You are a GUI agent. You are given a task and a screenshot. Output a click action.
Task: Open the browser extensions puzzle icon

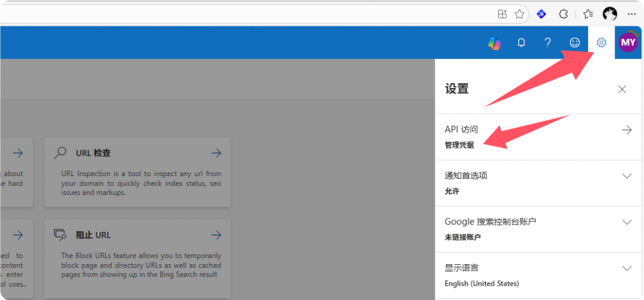pos(563,14)
